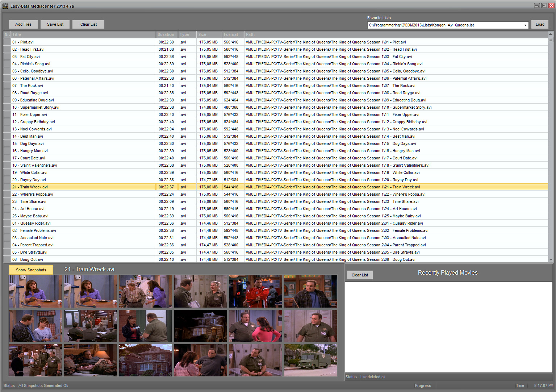Viewport: 556px width, 392px height.
Task: Sort by the Title column header
Action: 83,34
